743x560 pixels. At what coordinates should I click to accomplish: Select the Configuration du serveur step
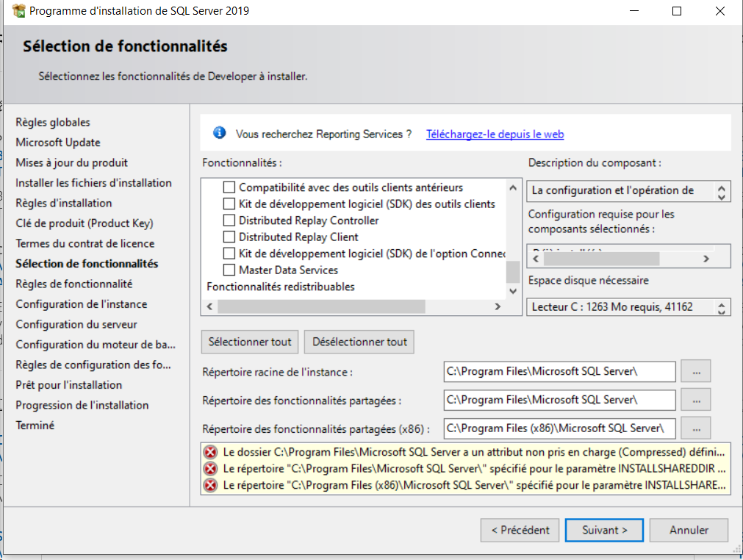(x=76, y=325)
